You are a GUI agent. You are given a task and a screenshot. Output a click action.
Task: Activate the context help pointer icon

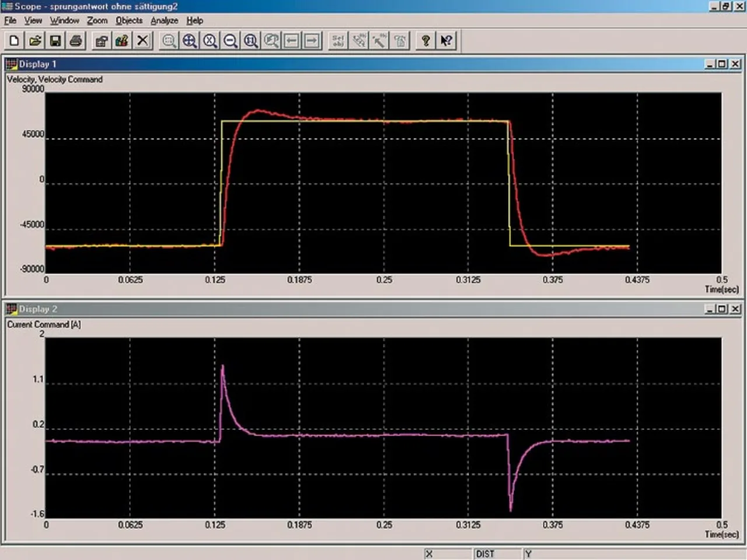coord(446,40)
